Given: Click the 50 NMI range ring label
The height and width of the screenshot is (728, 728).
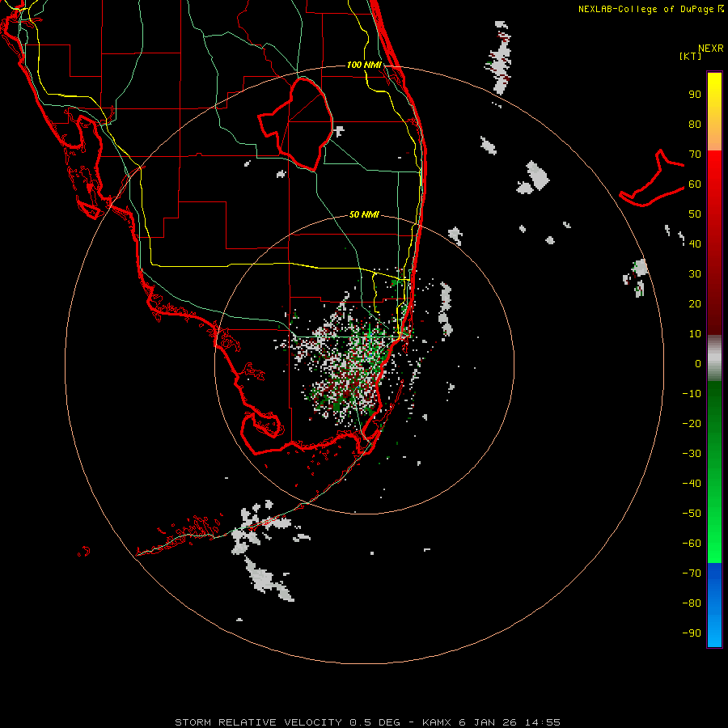Looking at the screenshot, I should [x=364, y=214].
